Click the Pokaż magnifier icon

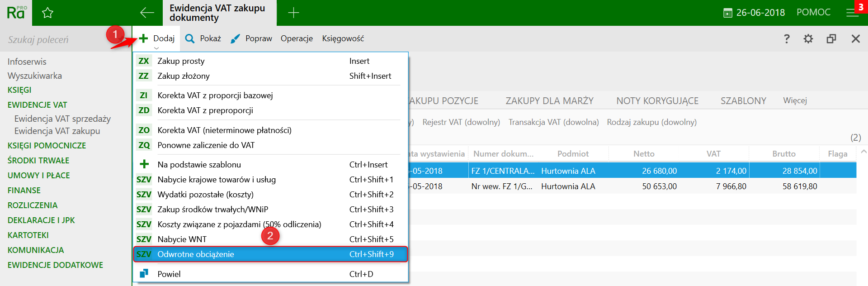(190, 39)
